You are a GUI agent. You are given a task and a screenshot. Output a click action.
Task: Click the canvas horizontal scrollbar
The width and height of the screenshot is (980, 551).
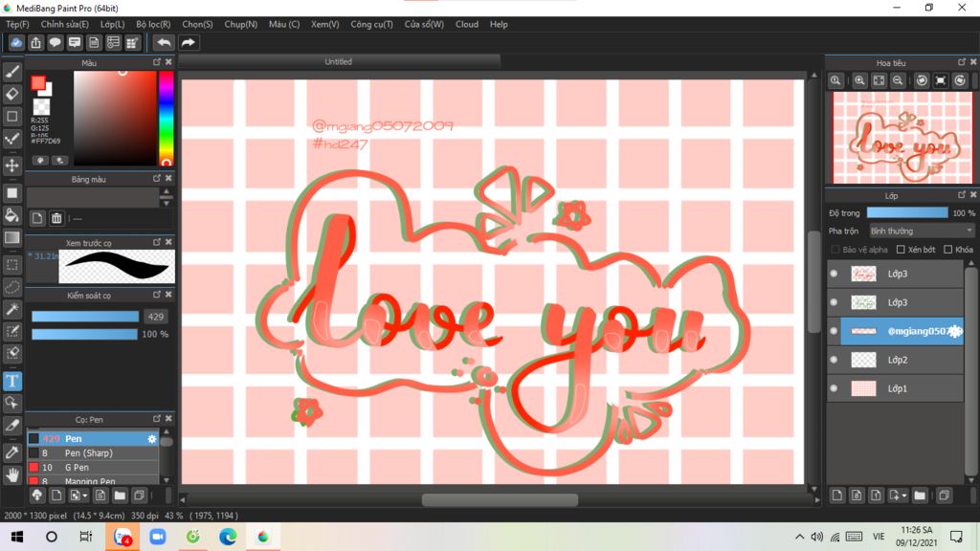point(500,499)
